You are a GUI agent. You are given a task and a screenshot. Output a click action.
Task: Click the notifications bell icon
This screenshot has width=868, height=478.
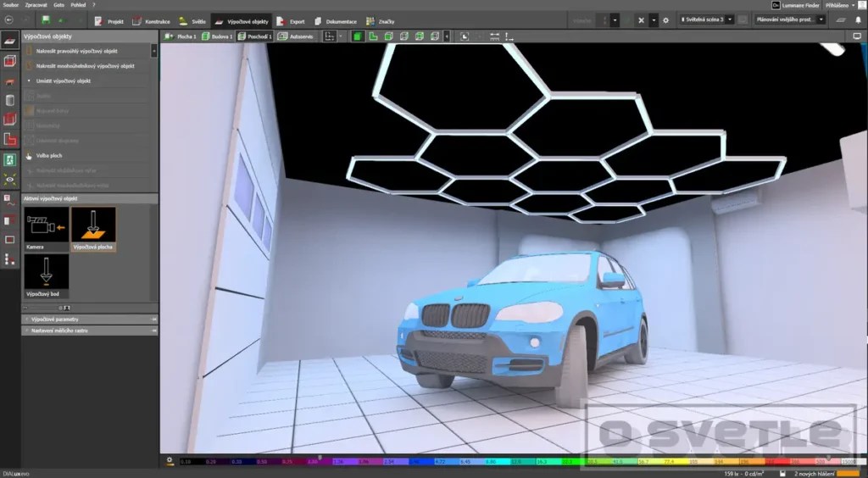pyautogui.click(x=858, y=20)
